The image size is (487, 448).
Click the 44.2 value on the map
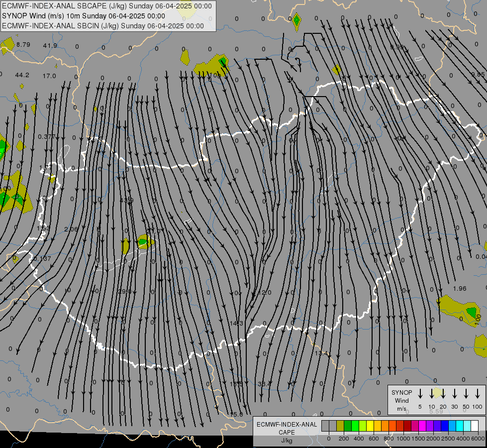click(x=22, y=75)
